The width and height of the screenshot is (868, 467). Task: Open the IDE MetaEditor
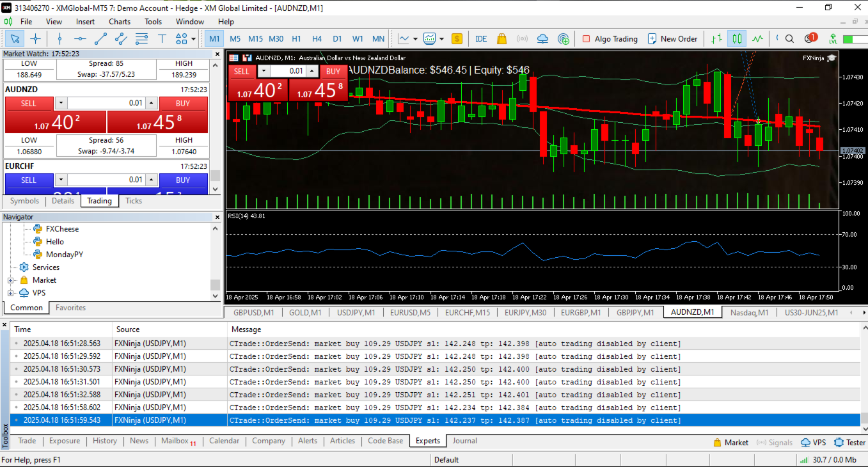(x=481, y=38)
